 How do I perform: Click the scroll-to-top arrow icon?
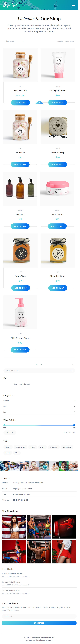click(40, 103)
